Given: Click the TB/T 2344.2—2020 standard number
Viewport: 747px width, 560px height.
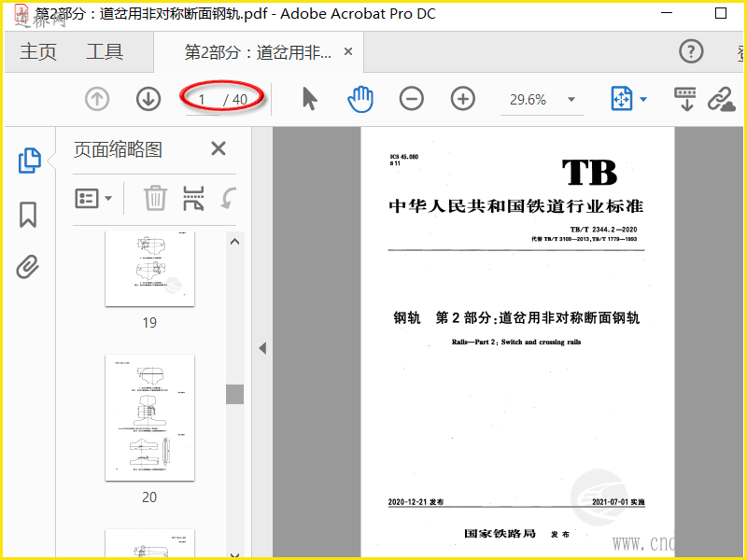Looking at the screenshot, I should point(603,230).
